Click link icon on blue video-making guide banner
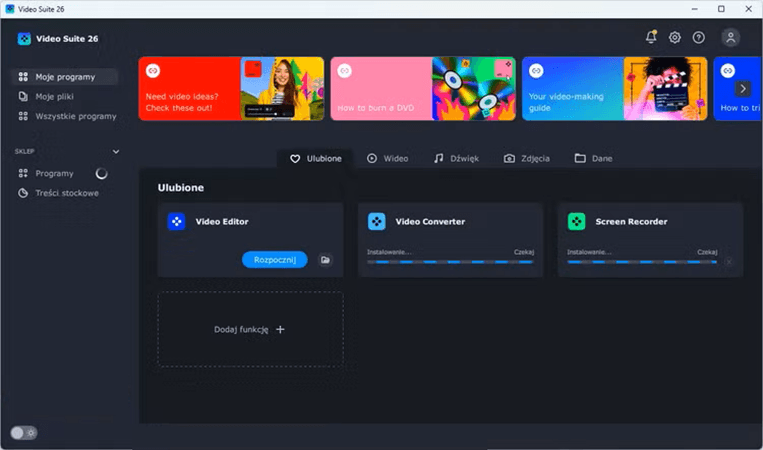This screenshot has width=763, height=450. click(536, 71)
